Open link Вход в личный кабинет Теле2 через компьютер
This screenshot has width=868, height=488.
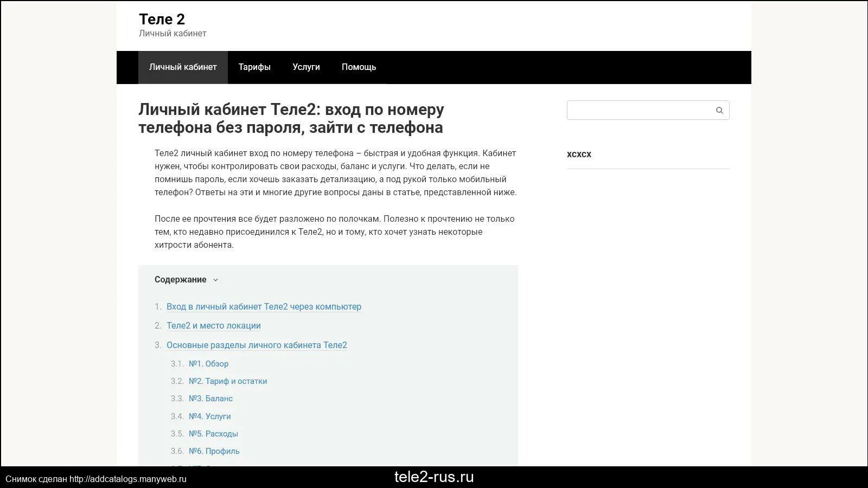tap(264, 307)
